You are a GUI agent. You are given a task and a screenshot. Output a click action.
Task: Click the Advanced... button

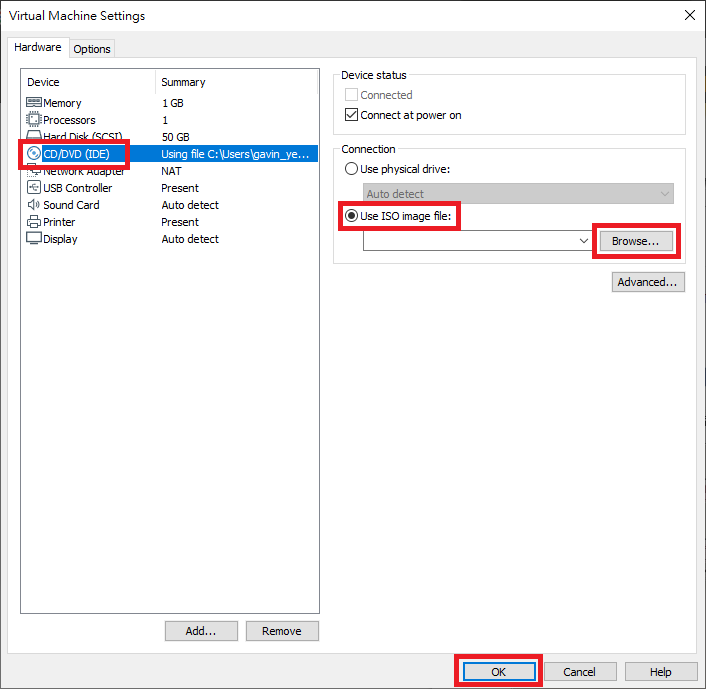[648, 282]
